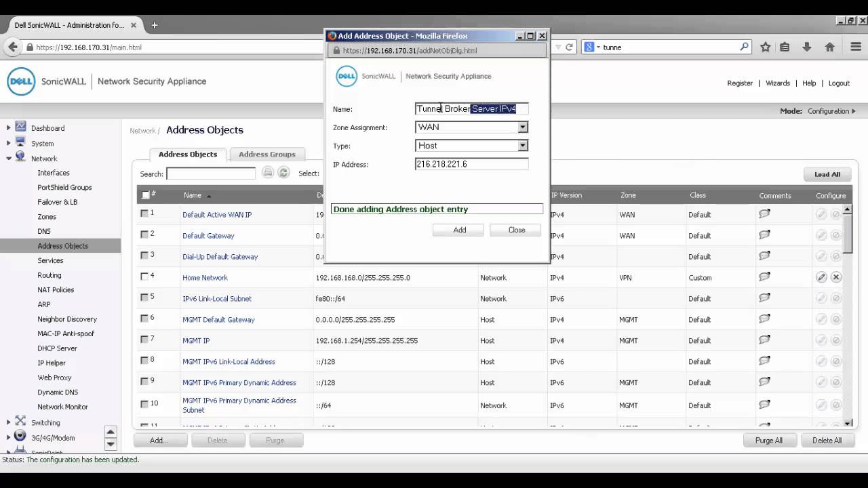
Task: Open the Mode Configuration arrow
Action: pos(853,111)
